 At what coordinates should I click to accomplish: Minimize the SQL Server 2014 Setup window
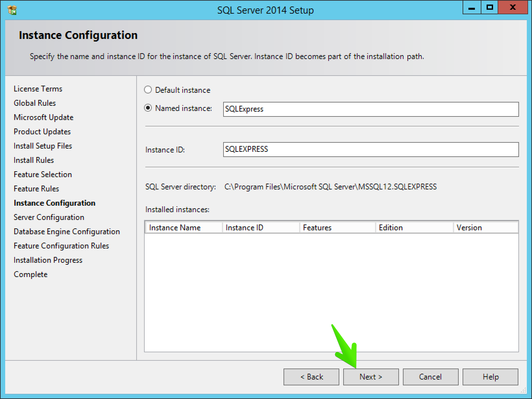472,8
